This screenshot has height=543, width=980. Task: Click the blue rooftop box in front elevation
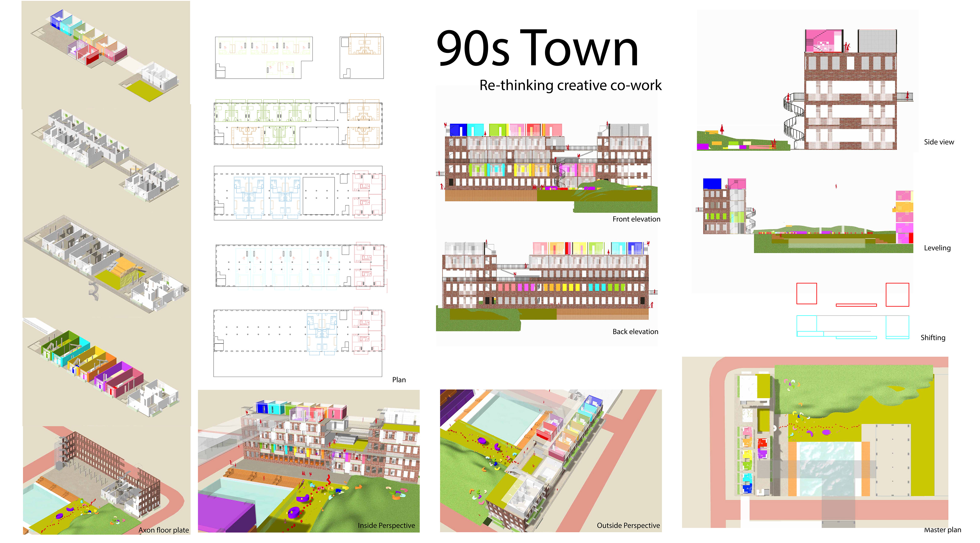458,130
